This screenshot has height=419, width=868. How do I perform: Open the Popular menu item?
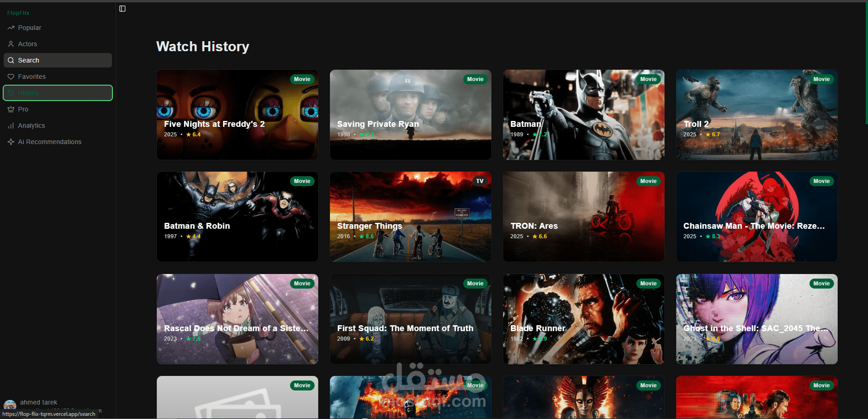58,28
